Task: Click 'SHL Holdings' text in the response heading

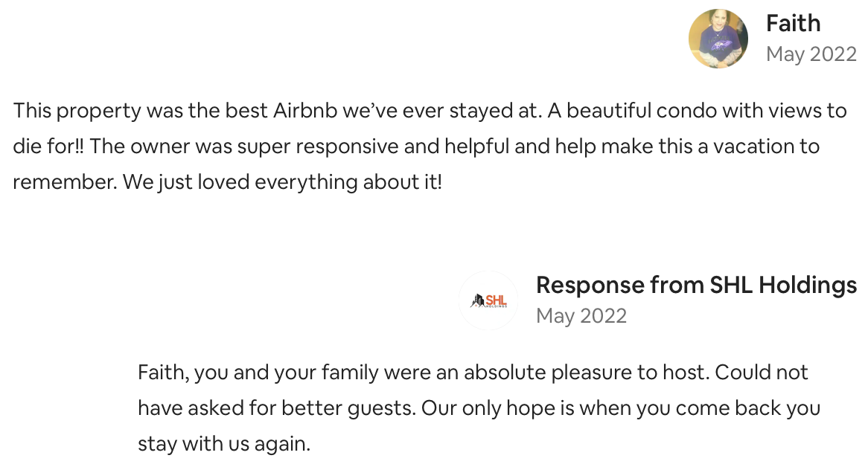Action: [783, 285]
